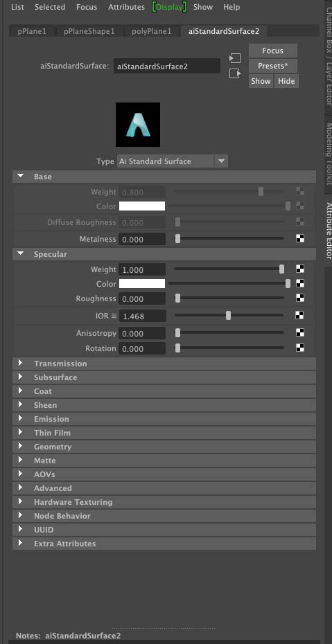Click the Metalness texture map checker icon
The height and width of the screenshot is (644, 332).
(300, 239)
